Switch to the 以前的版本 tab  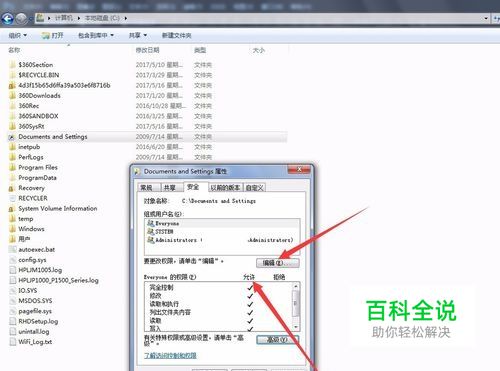(x=225, y=188)
